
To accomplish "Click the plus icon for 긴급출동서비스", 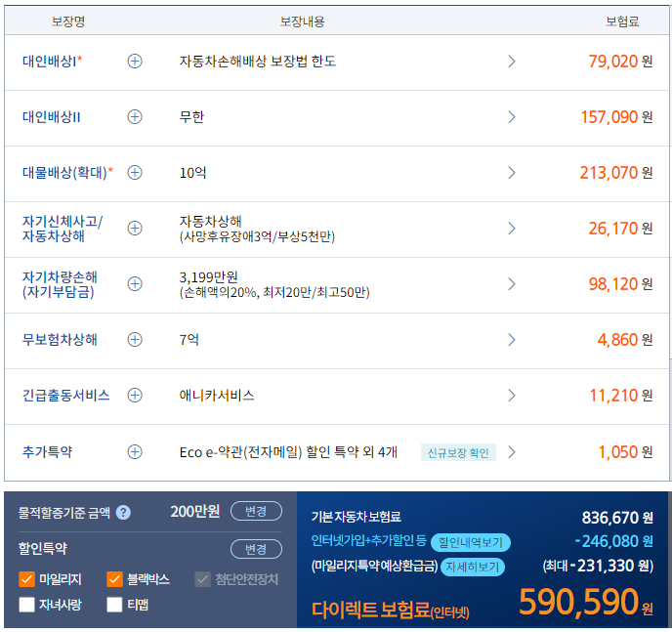I will click(x=135, y=396).
